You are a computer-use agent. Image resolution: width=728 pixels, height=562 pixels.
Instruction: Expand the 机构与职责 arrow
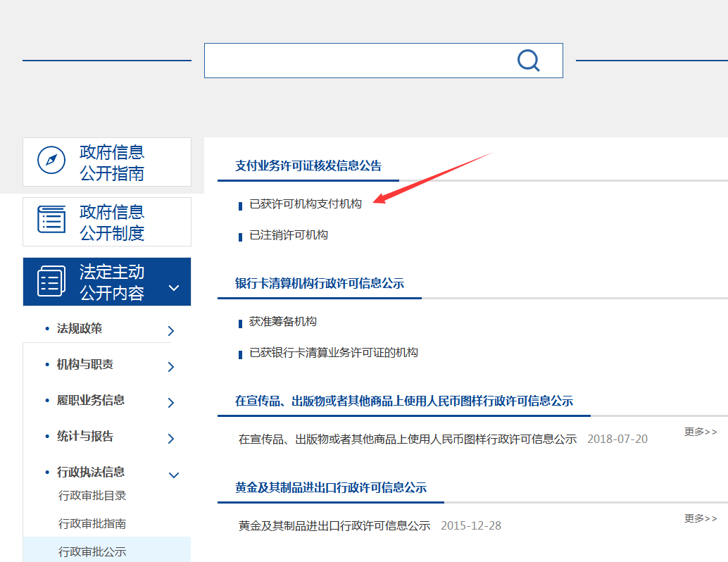point(170,366)
